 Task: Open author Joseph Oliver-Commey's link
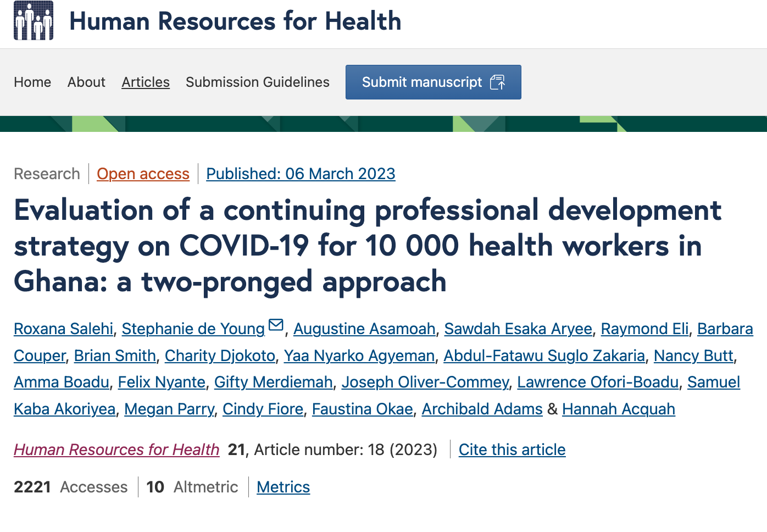pyautogui.click(x=425, y=382)
